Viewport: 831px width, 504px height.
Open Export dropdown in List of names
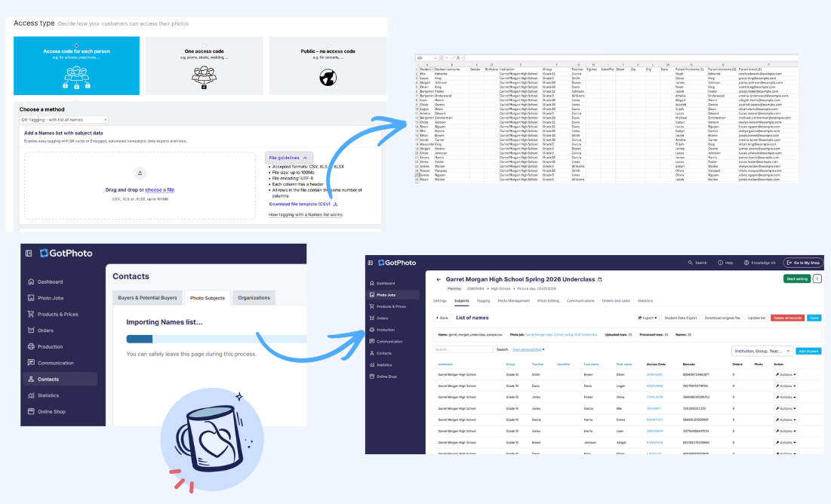point(648,318)
